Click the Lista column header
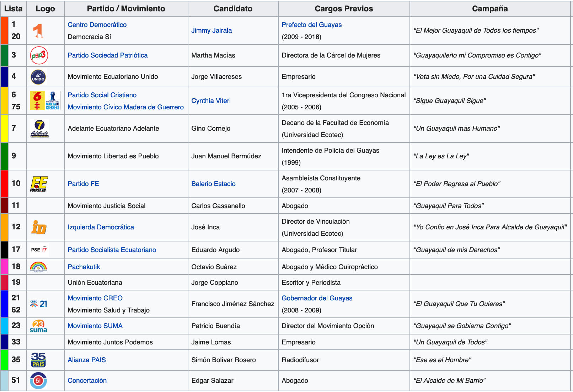Image resolution: width=573 pixels, height=392 pixels. 14,9
